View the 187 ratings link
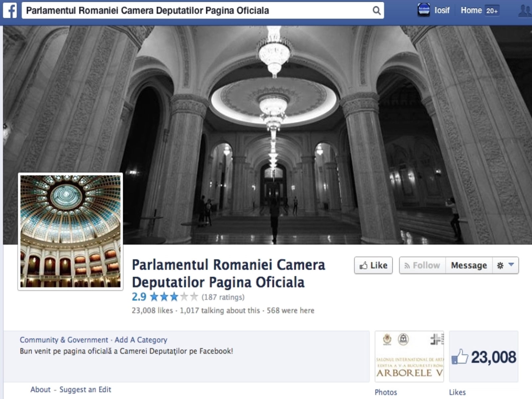Image resolution: width=532 pixels, height=399 pixels. [223, 297]
